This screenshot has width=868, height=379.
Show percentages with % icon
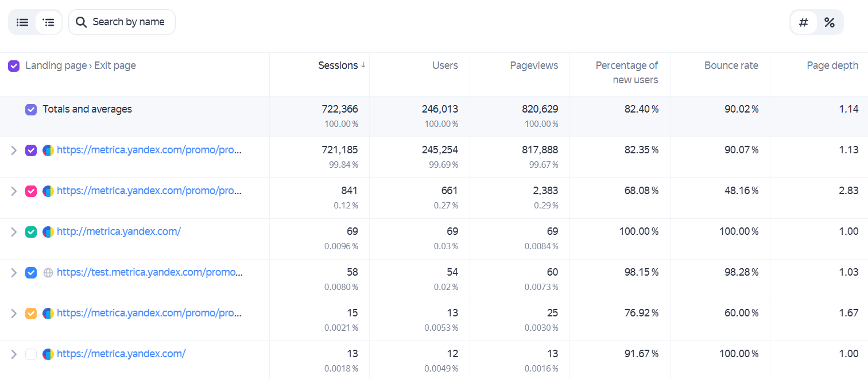830,22
